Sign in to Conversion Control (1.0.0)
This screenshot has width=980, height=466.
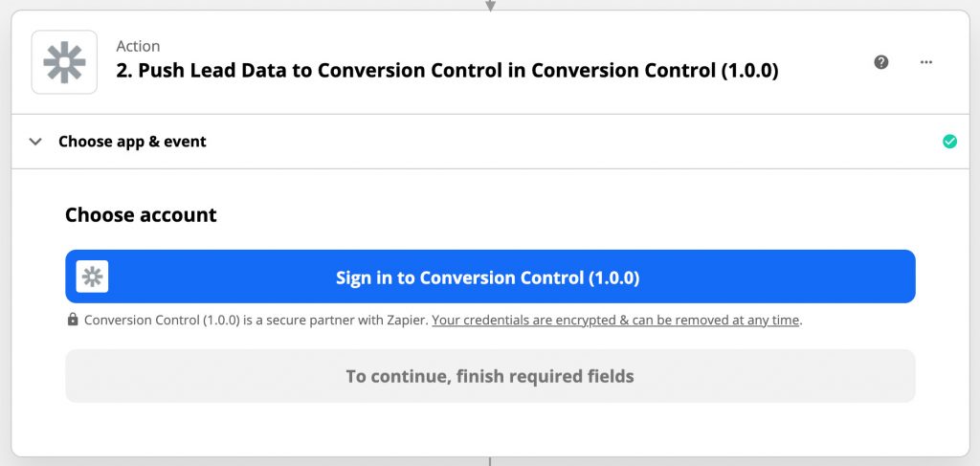pos(488,277)
